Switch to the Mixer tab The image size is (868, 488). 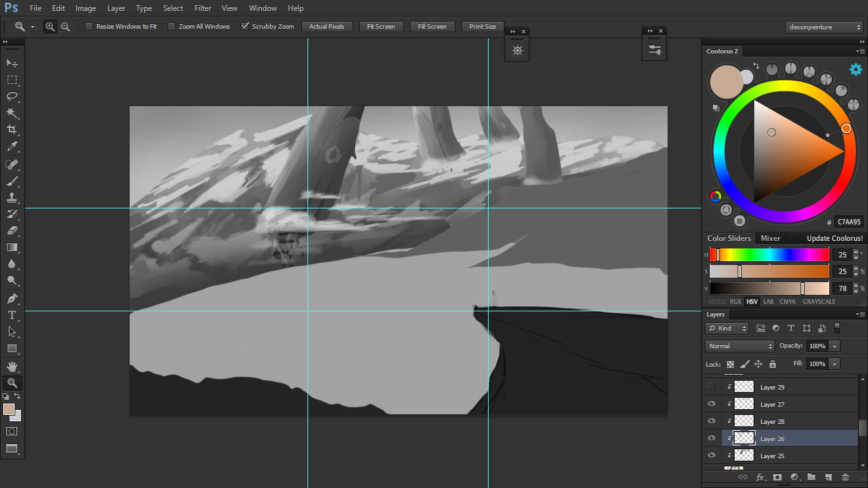click(770, 238)
